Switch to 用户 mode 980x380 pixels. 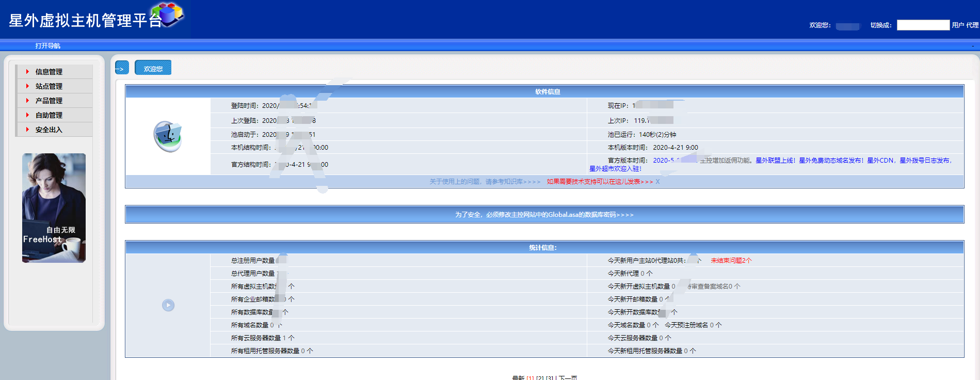(x=958, y=25)
